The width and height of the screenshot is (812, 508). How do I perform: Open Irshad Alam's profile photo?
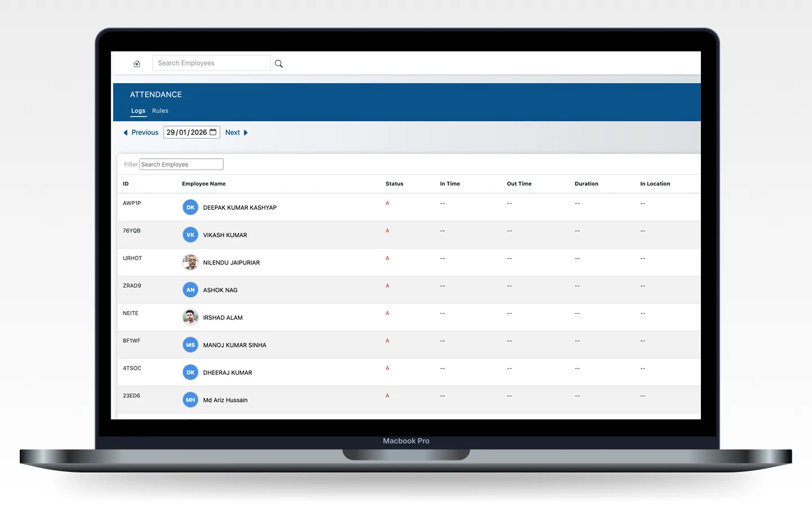tap(190, 317)
